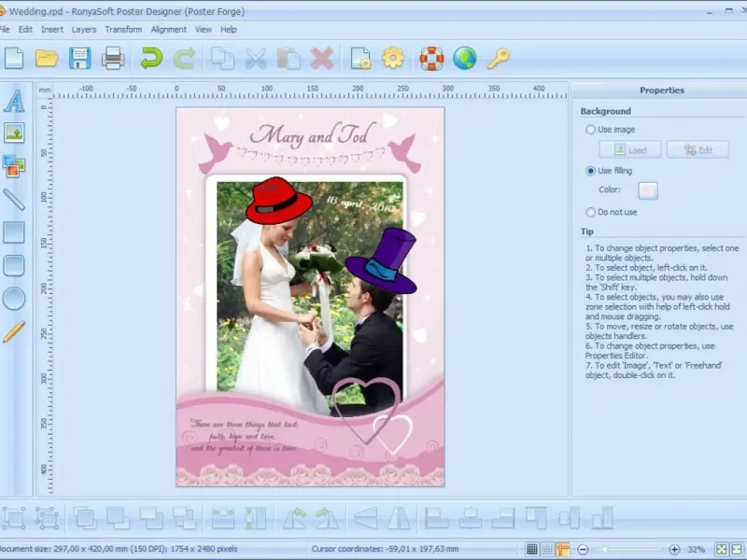Viewport: 747px width, 560px height.
Task: Select the Text tool in left toolbar
Action: pyautogui.click(x=14, y=101)
